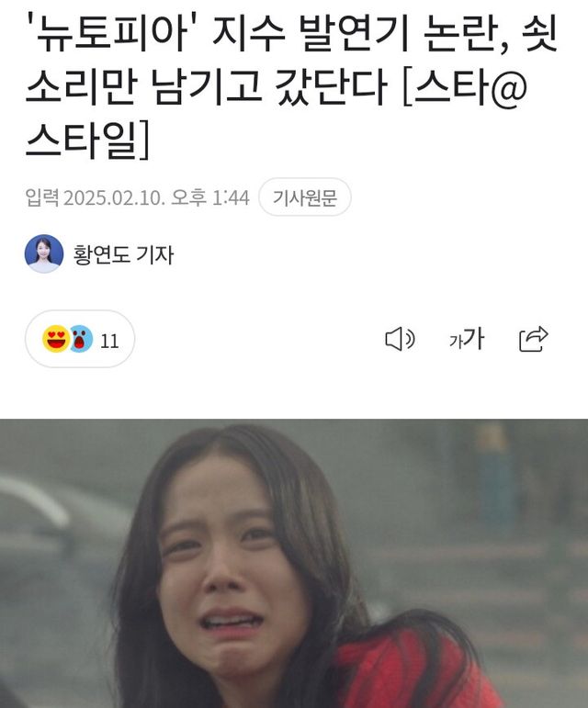The image size is (588, 708).
Task: Tap the headline phrase 소리만 남기고 갔단다
Action: 207,86
